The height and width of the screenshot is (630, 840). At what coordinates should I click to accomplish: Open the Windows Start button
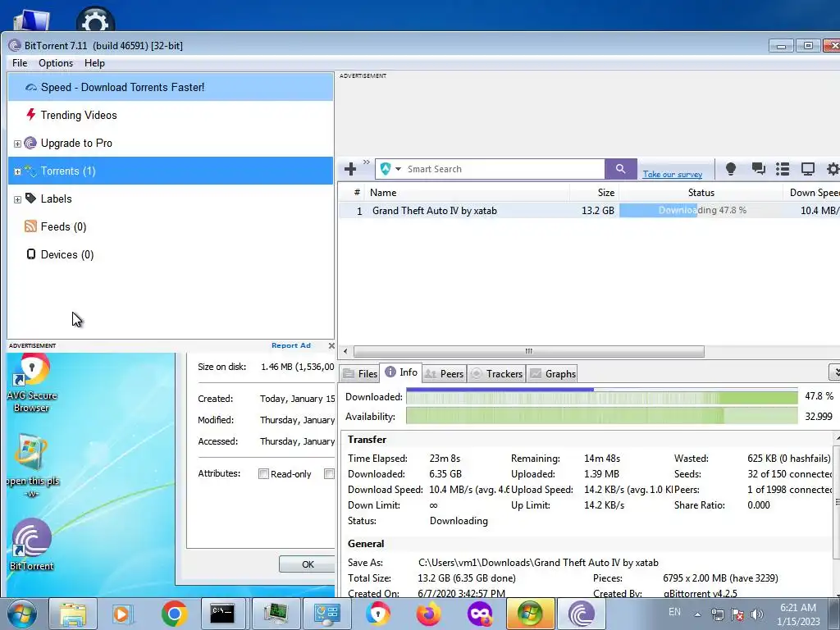pyautogui.click(x=21, y=614)
